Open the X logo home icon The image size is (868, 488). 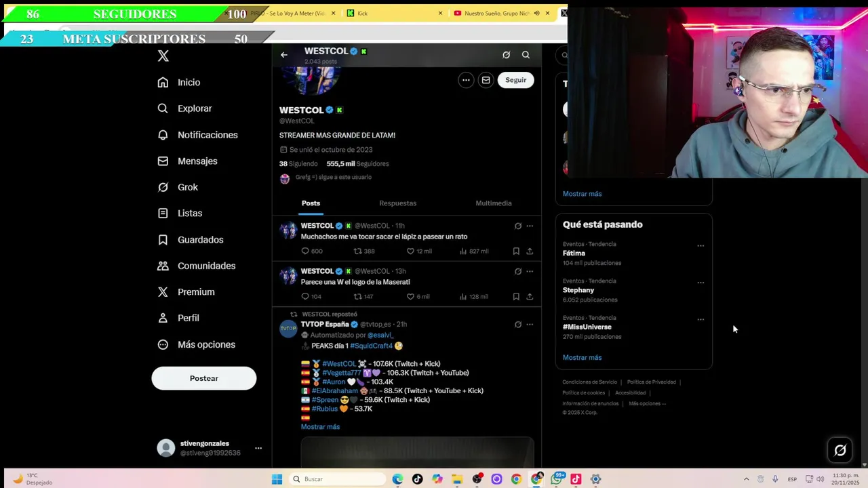point(163,56)
